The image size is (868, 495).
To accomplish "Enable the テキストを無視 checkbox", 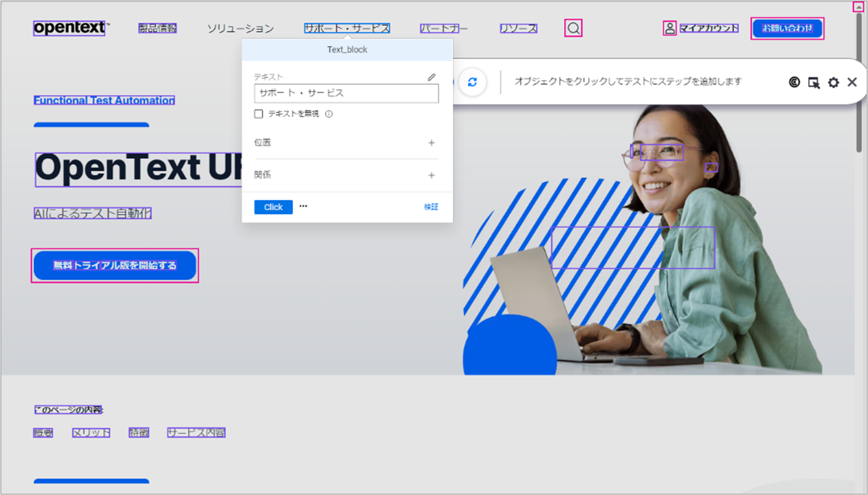I will pyautogui.click(x=259, y=114).
